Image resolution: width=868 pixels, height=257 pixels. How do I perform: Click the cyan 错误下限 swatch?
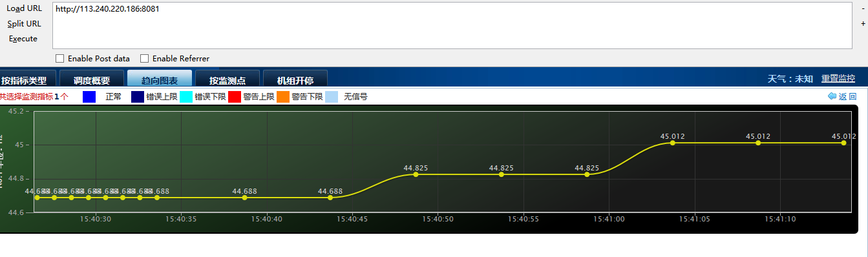(x=186, y=97)
